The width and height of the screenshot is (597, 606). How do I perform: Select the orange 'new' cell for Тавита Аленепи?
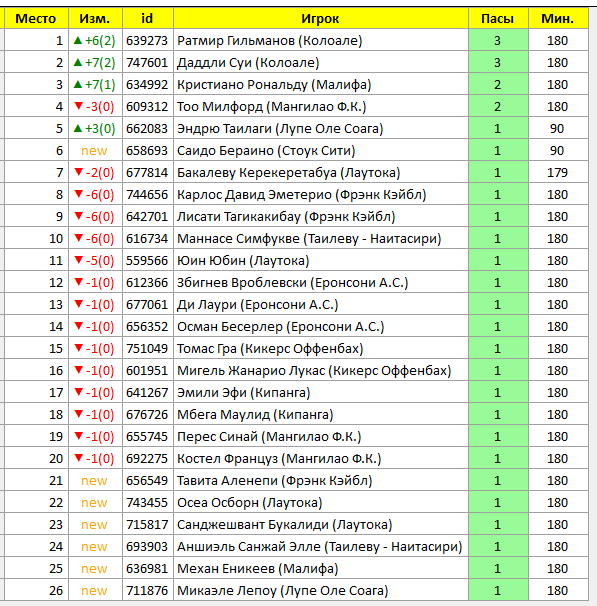coord(95,480)
